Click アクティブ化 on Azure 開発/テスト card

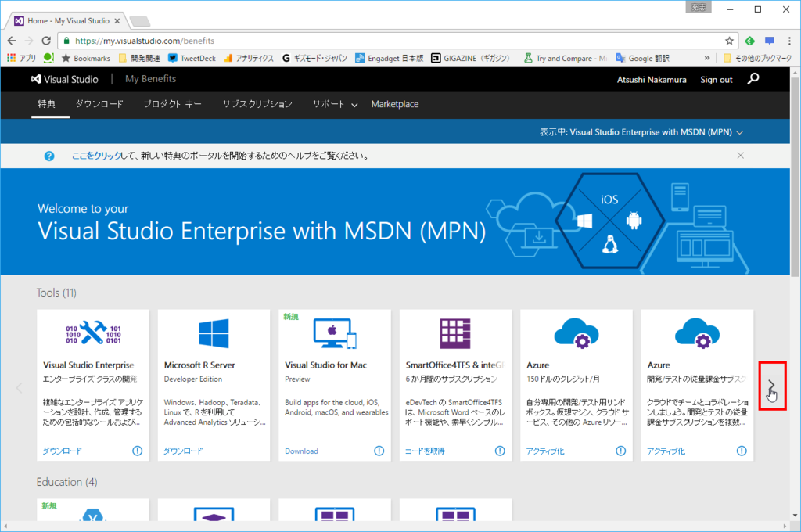click(666, 451)
